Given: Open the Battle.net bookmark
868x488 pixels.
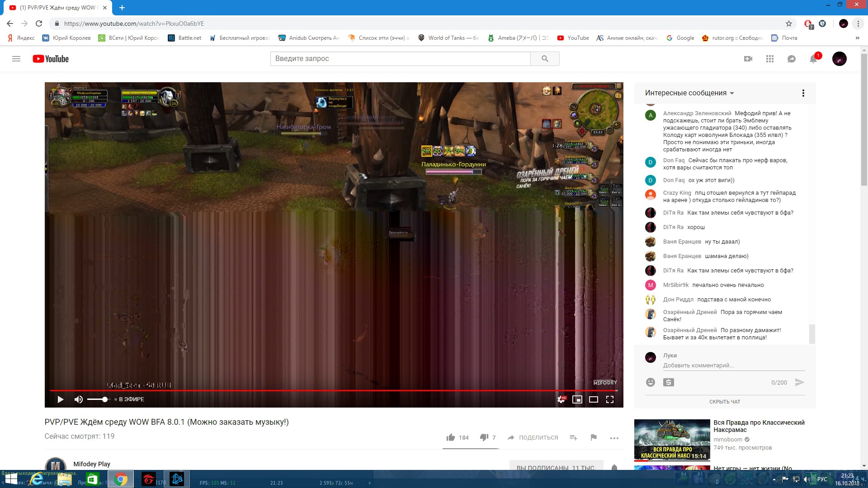Looking at the screenshot, I should 184,38.
